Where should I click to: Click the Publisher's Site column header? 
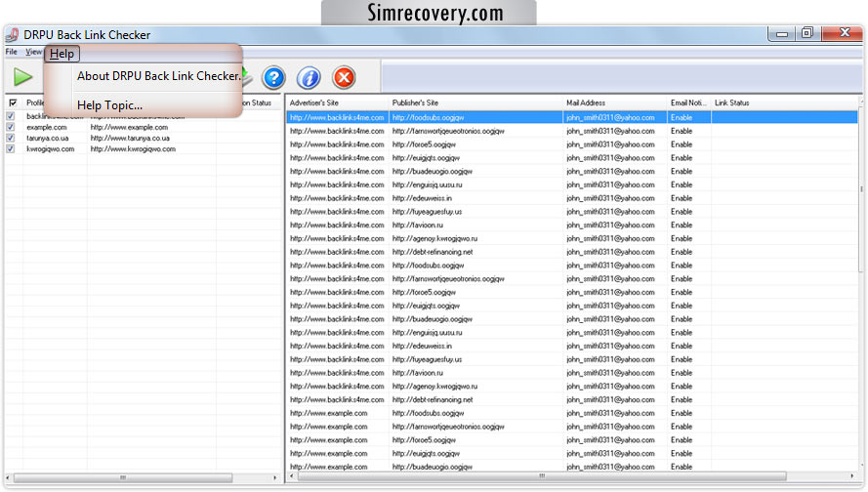click(475, 102)
